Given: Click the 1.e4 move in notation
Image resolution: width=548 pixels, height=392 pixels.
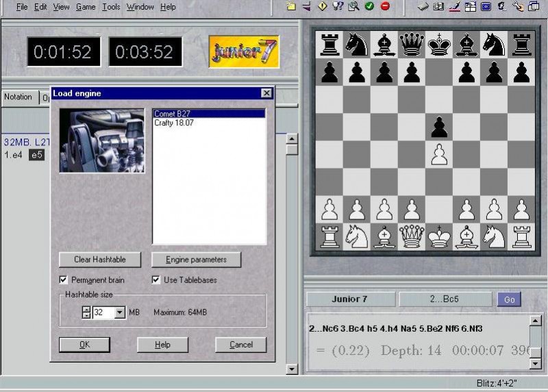Looking at the screenshot, I should tap(13, 155).
